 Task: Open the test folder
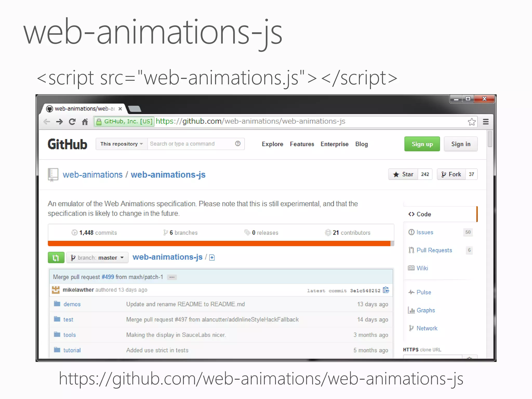[68, 320]
